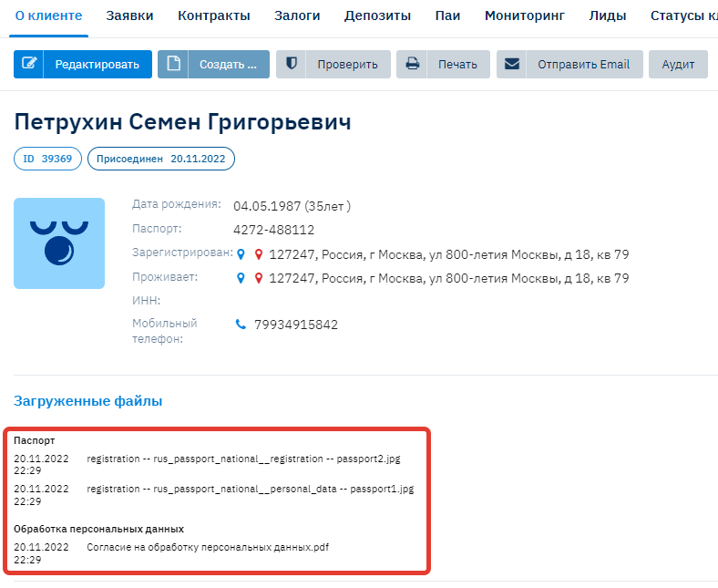Click red map pin in Проживает row

pyautogui.click(x=259, y=279)
